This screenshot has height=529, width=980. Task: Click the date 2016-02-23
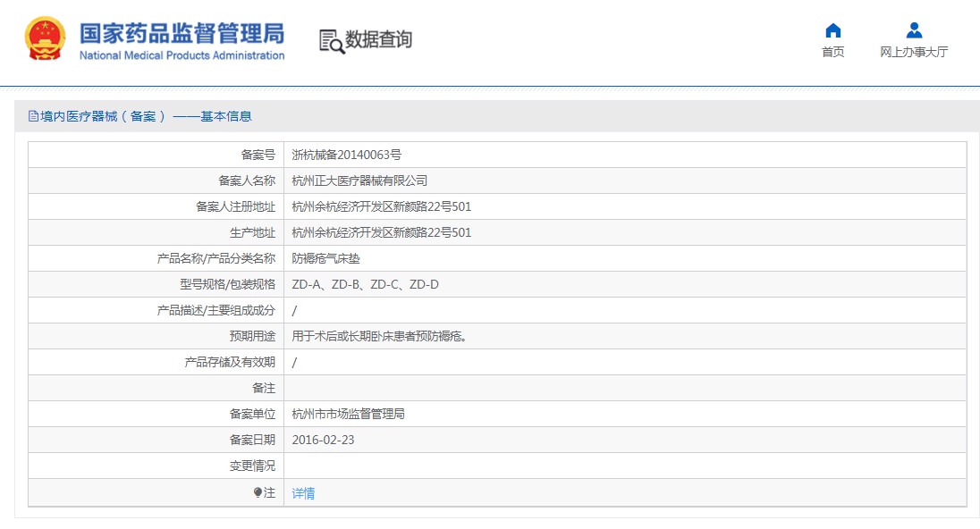[323, 440]
